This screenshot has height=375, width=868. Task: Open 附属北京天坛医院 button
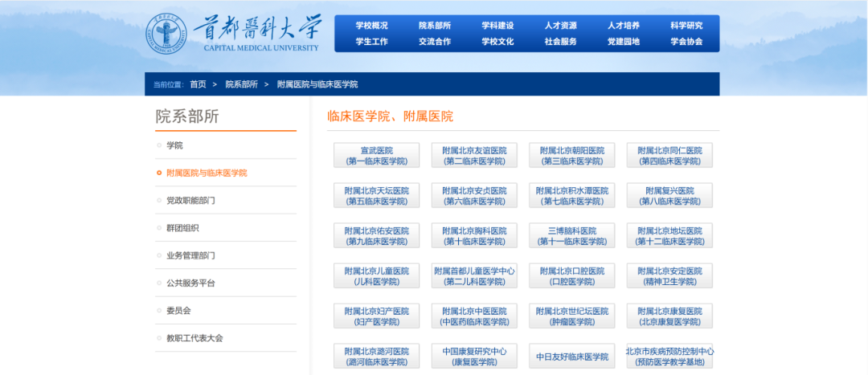pyautogui.click(x=376, y=195)
